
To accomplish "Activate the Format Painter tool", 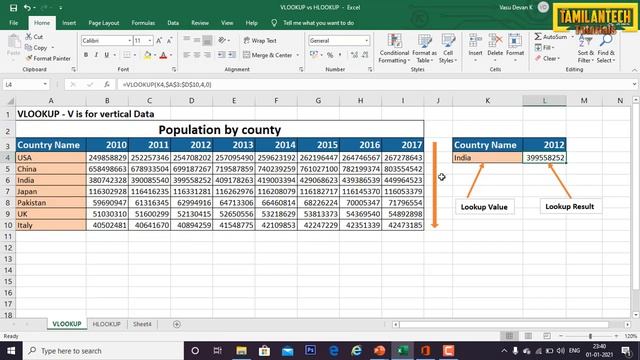I will [x=48, y=58].
